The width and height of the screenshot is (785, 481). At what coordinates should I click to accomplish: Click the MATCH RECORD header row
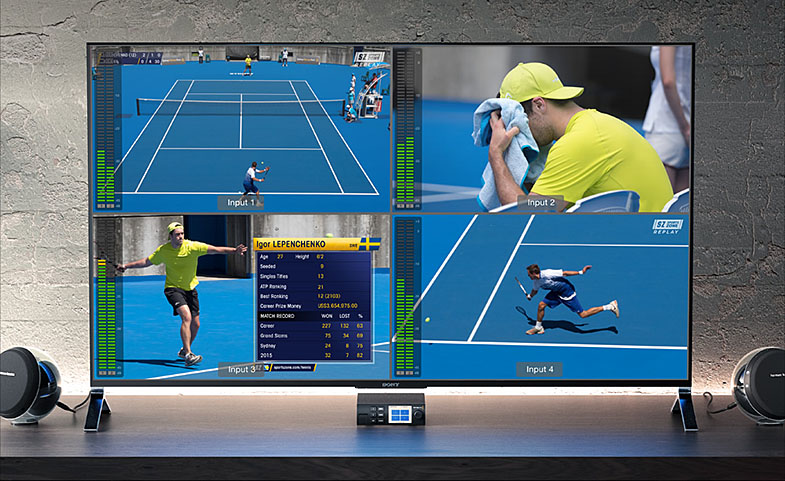[314, 316]
